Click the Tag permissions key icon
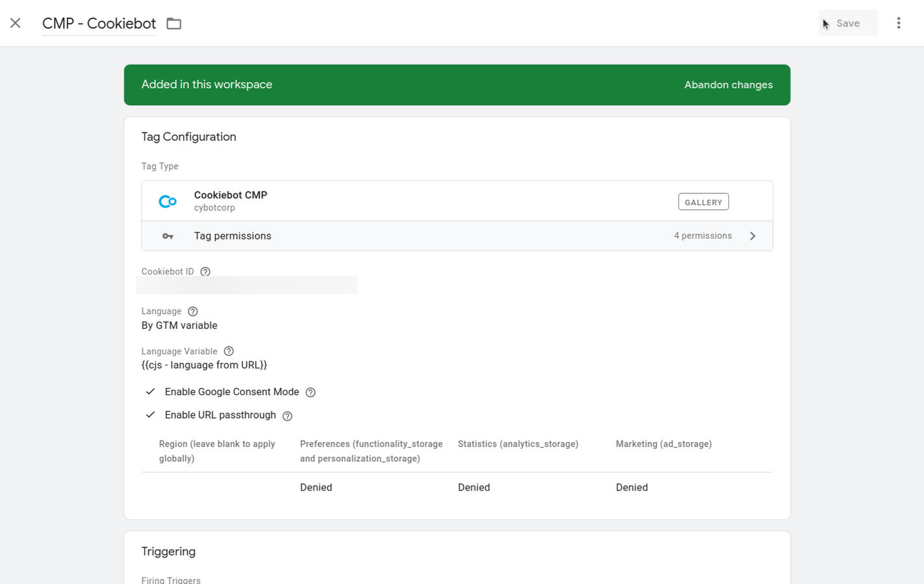Screen dimensions: 924x584 click(x=168, y=236)
